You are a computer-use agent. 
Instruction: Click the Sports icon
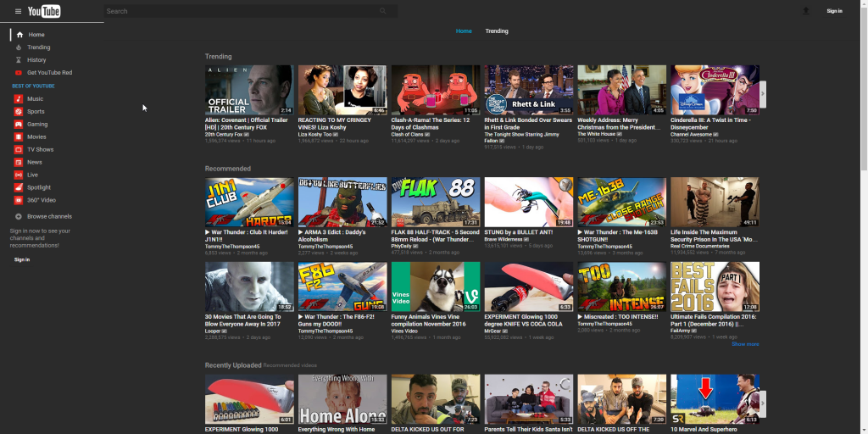coord(19,112)
